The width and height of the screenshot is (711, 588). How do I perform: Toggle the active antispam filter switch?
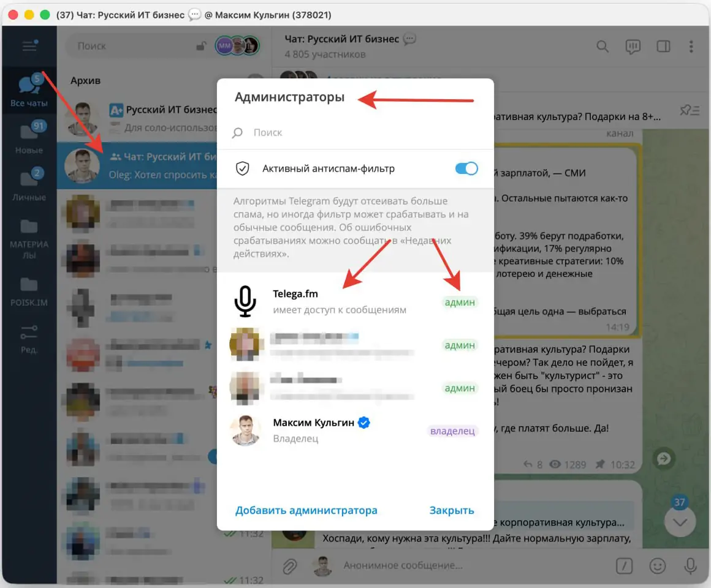coord(466,168)
